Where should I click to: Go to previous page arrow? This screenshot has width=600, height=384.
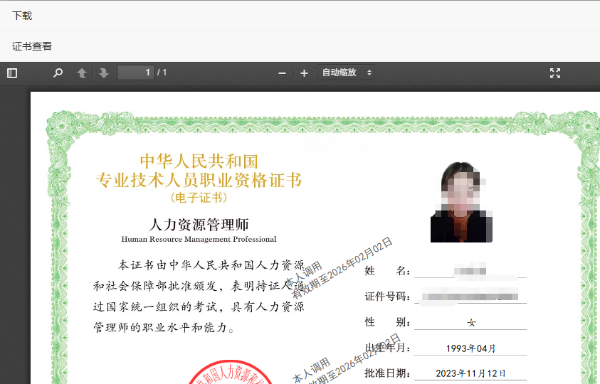(82, 73)
